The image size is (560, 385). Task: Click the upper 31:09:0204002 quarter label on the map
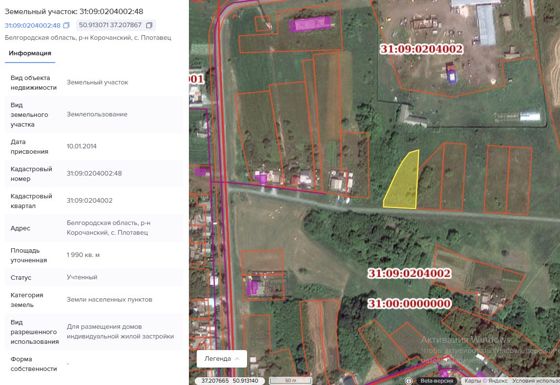click(x=421, y=49)
